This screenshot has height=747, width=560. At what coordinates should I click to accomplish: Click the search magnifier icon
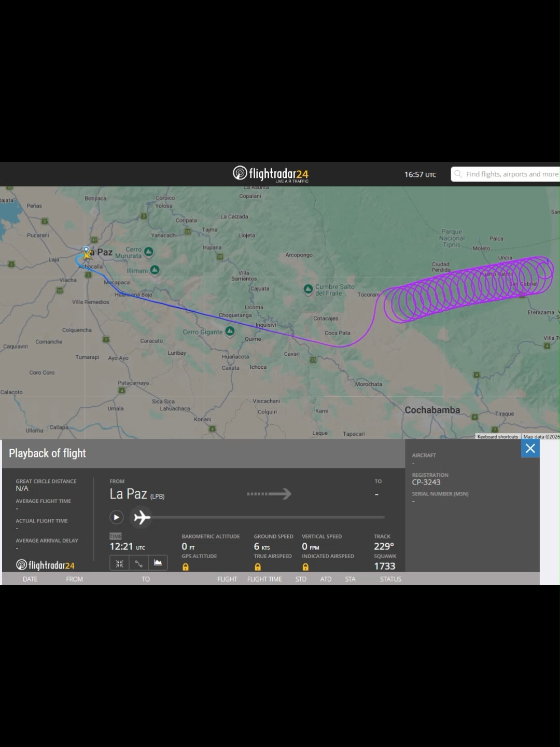[458, 174]
